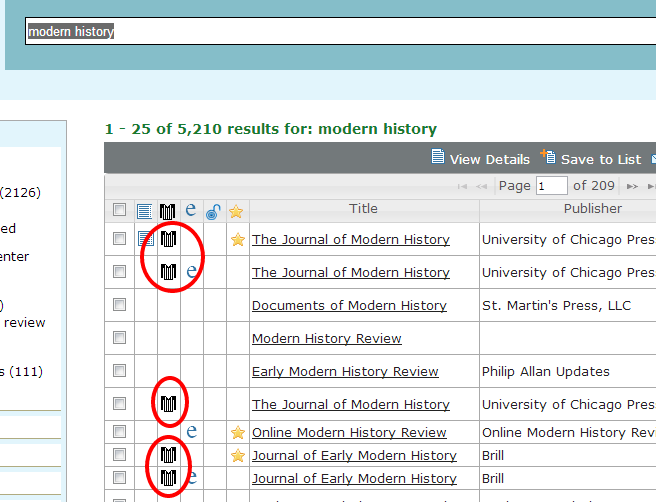Check the Early Modern History Review row
The width and height of the screenshot is (656, 502).
(119, 370)
